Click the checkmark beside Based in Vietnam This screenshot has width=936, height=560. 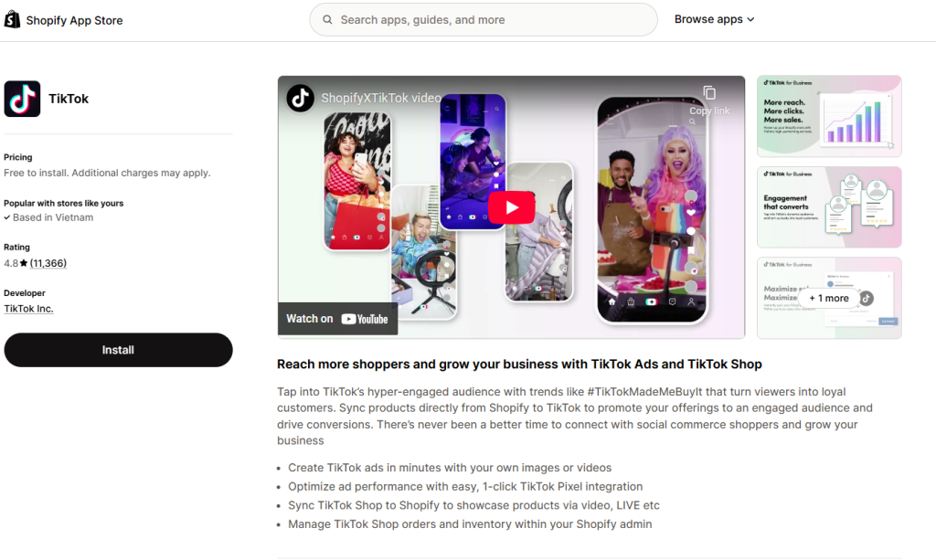pyautogui.click(x=7, y=217)
